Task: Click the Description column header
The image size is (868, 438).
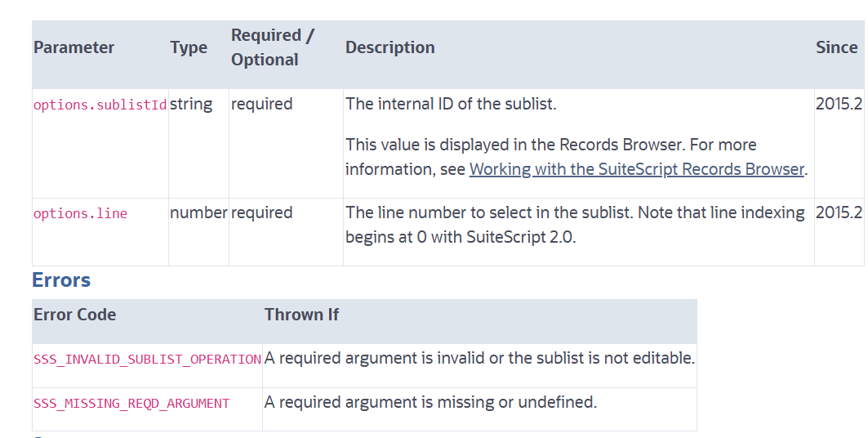Action: tap(389, 47)
